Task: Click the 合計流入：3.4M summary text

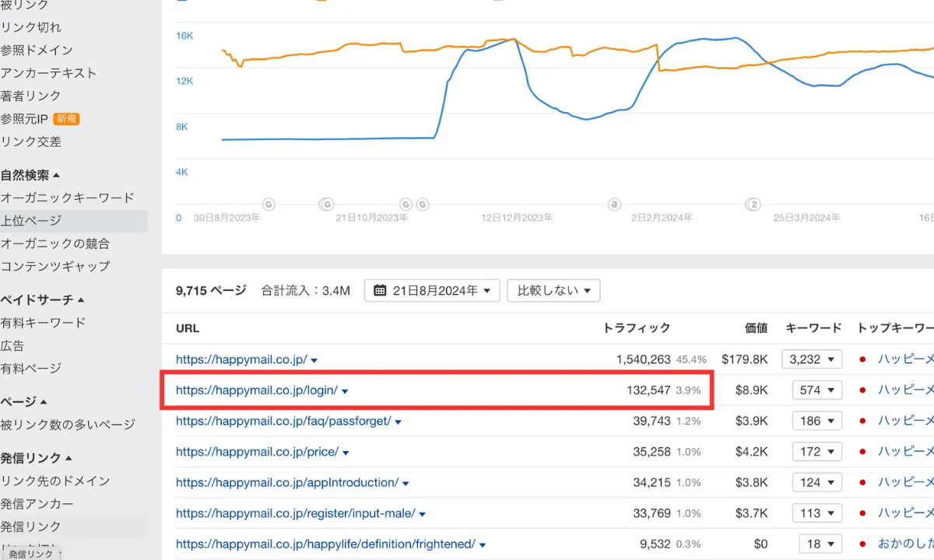Action: tap(306, 291)
